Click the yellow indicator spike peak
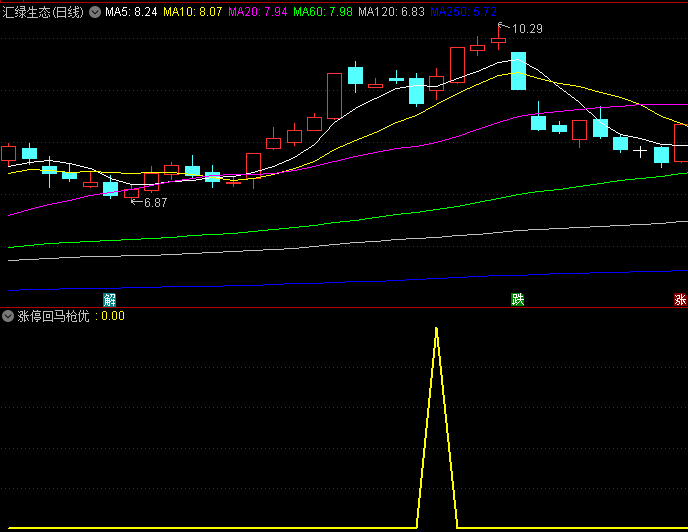Image resolution: width=688 pixels, height=532 pixels. pos(436,328)
